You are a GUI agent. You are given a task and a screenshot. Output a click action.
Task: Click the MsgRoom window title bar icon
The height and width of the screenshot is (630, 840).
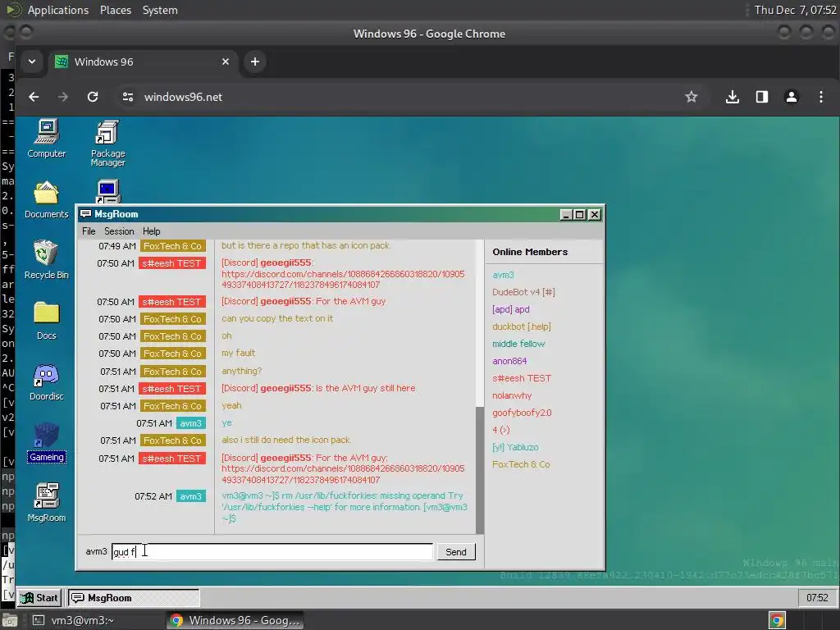pyautogui.click(x=85, y=214)
